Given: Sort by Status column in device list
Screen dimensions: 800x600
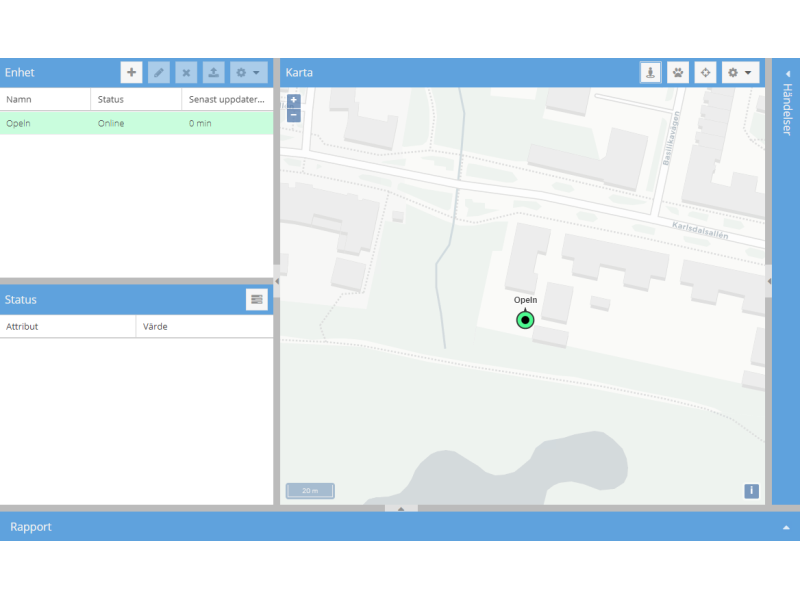Looking at the screenshot, I should tap(136, 99).
